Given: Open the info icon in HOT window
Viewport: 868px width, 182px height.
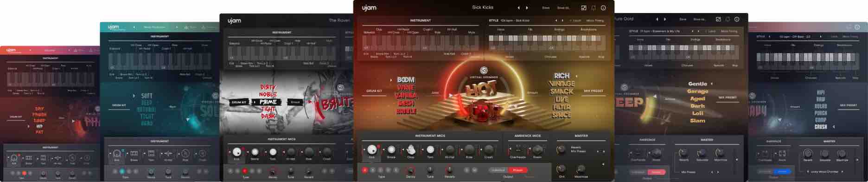Looking at the screenshot, I should pos(603,8).
